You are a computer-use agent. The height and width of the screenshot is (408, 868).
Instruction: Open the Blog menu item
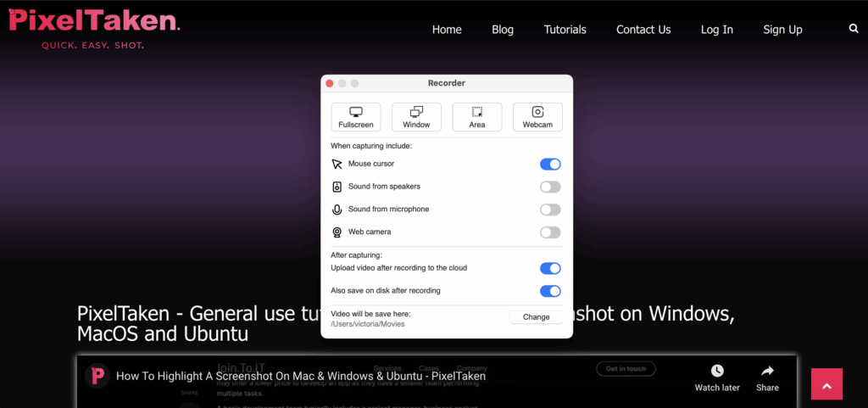[x=503, y=30]
